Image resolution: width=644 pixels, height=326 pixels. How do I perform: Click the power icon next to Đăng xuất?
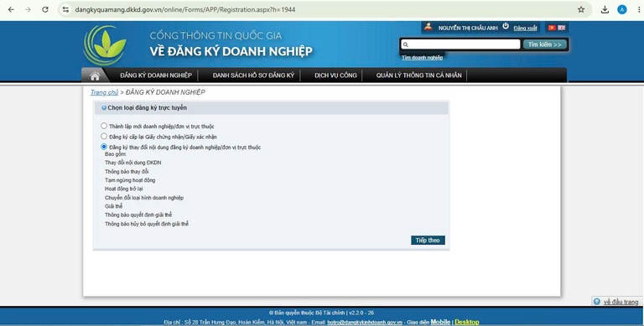click(506, 26)
